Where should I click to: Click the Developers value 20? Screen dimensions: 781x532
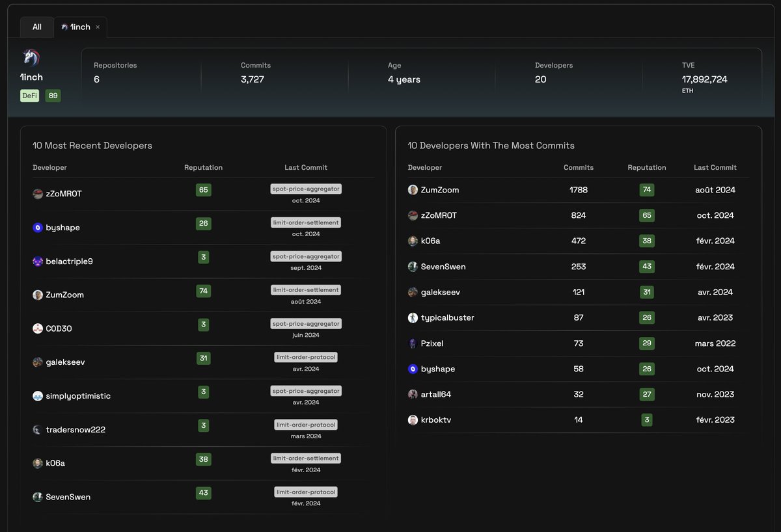541,79
